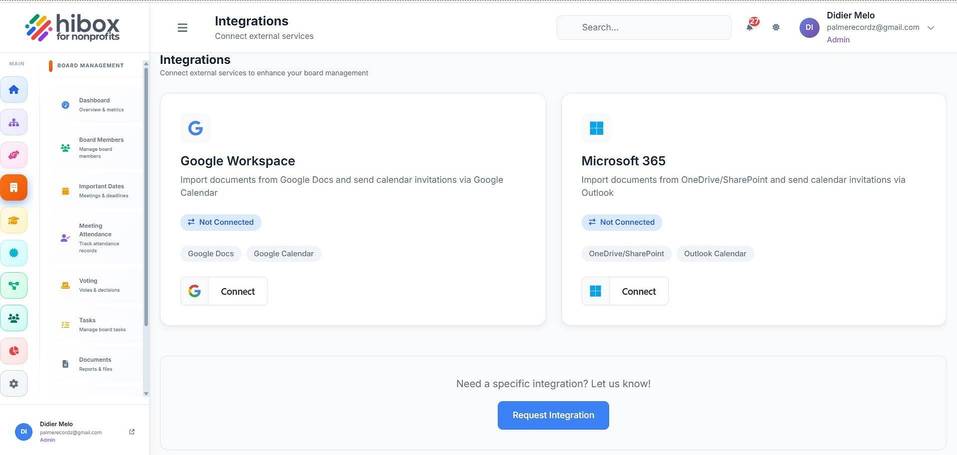
Task: Open the red pie chart sidebar icon
Action: tap(13, 351)
